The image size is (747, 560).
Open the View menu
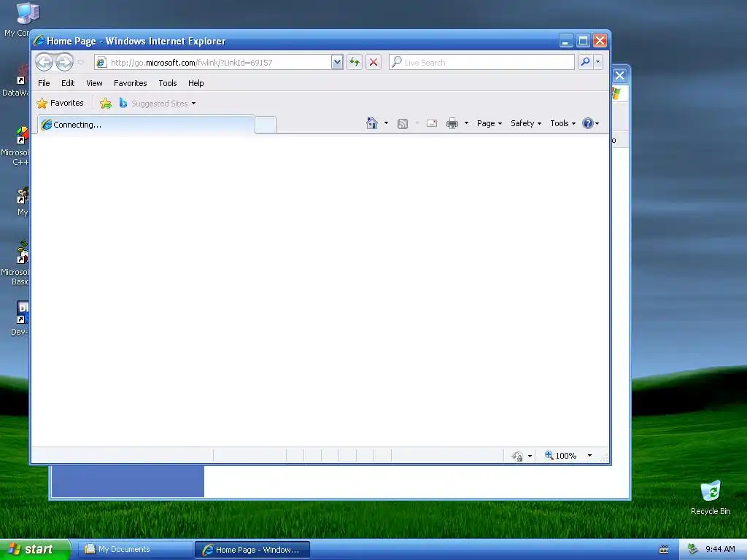coord(94,83)
